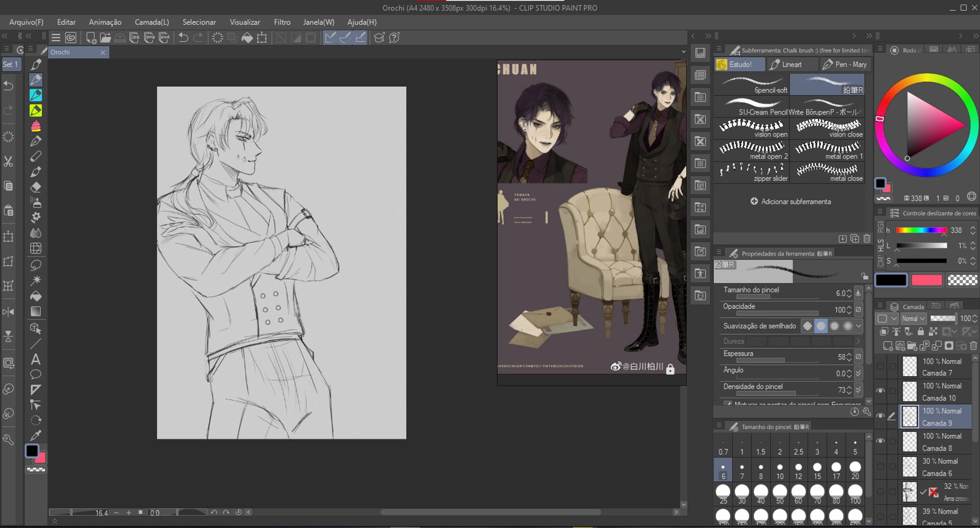The image size is (980, 528).
Task: Select the Auto select magic wand tool
Action: pyautogui.click(x=36, y=280)
